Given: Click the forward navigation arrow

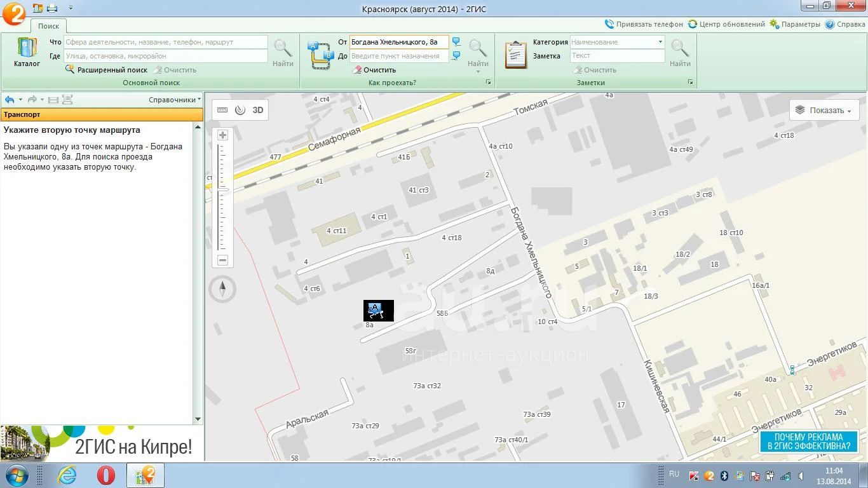Looking at the screenshot, I should tap(32, 100).
